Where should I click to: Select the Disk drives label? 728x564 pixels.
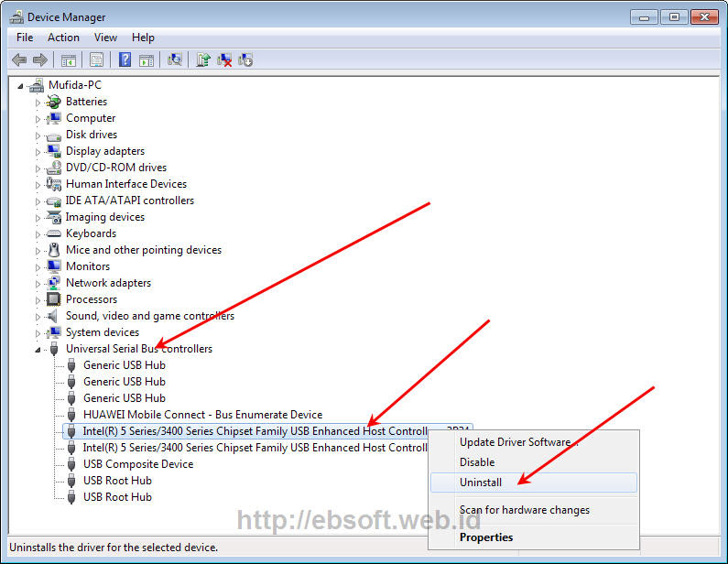click(x=92, y=135)
